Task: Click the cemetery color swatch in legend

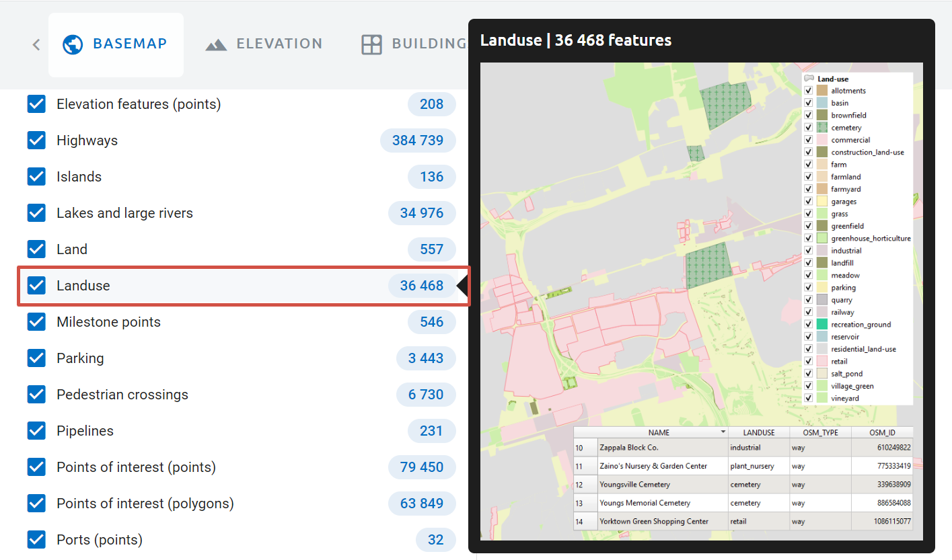Action: [x=821, y=128]
